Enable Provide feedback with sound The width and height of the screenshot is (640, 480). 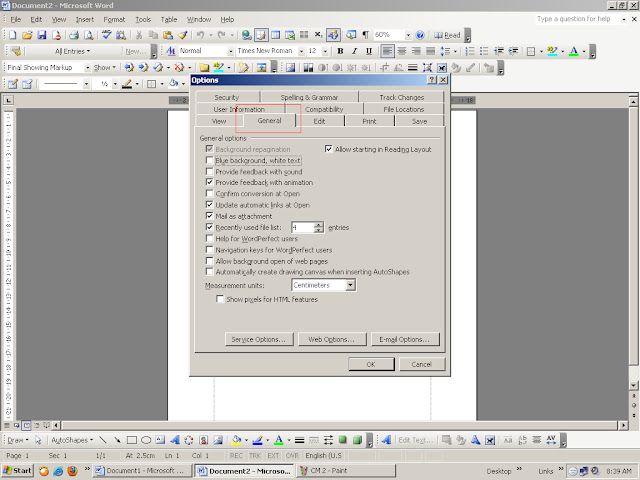pyautogui.click(x=209, y=171)
